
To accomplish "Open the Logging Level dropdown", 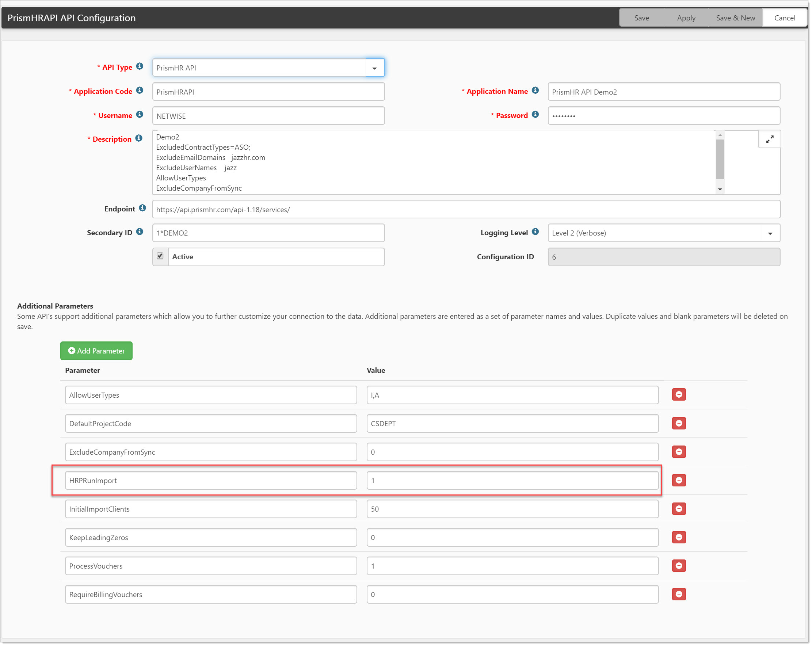I will pyautogui.click(x=770, y=233).
